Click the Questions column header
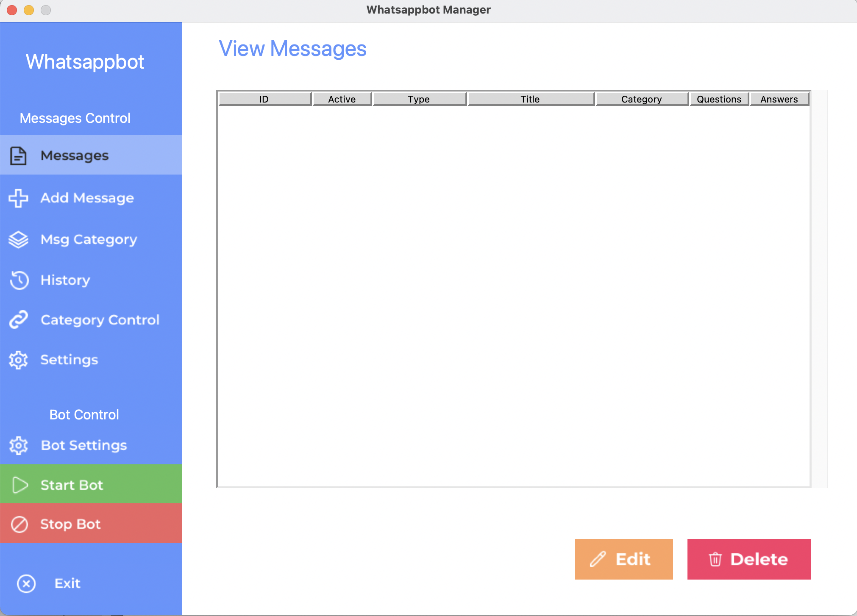 [719, 99]
